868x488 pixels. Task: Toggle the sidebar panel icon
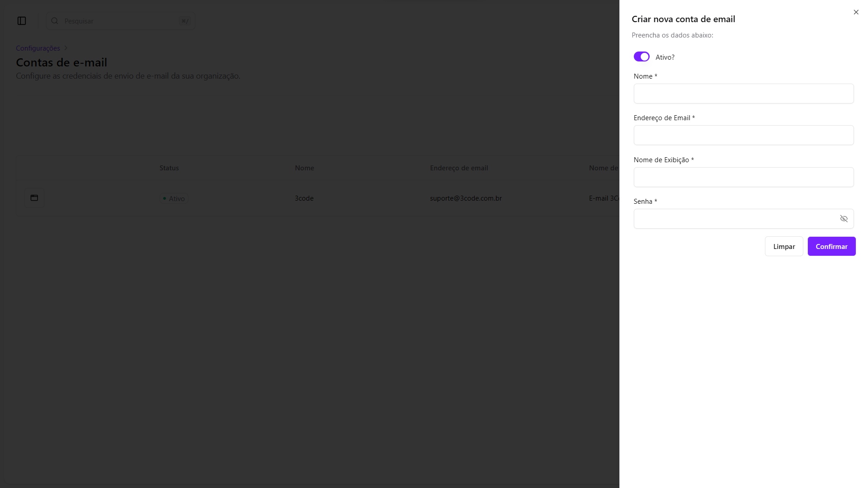tap(22, 21)
